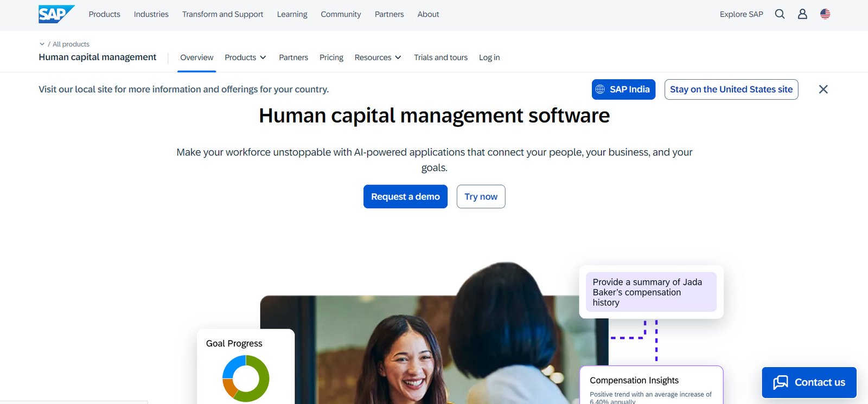Open Products in top navigation
The height and width of the screenshot is (404, 868).
(x=104, y=14)
